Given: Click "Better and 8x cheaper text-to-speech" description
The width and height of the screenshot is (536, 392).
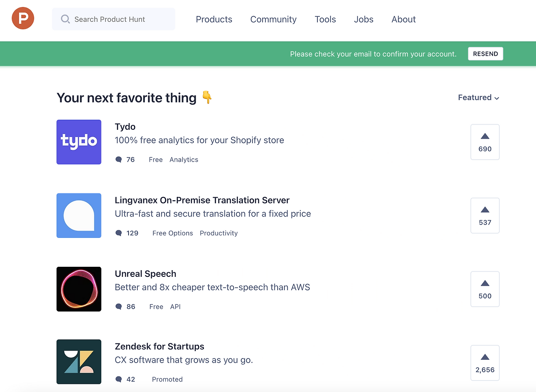Looking at the screenshot, I should [212, 287].
